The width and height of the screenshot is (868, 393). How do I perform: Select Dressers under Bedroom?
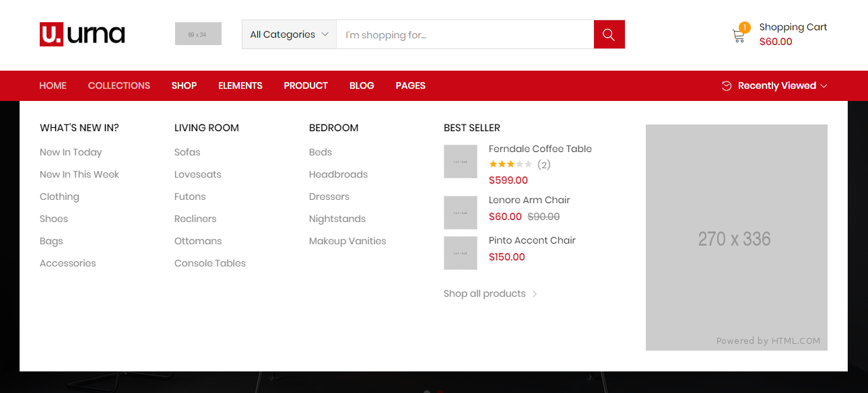pos(329,196)
